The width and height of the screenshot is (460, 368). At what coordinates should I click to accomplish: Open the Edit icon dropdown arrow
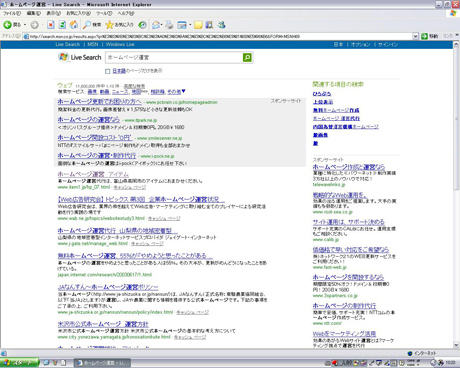click(190, 25)
